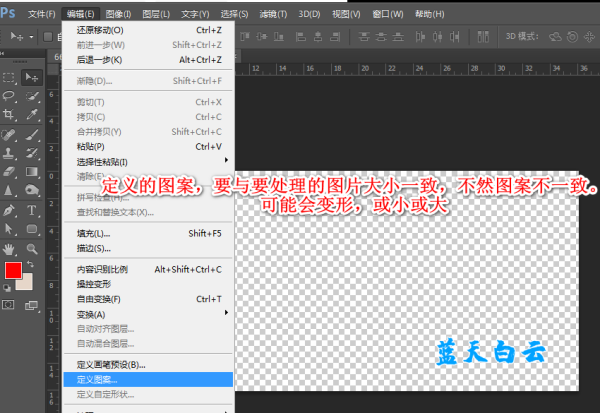This screenshot has width=600, height=413.
Task: Toggle the auto-select checkbox in options bar
Action: 46,37
